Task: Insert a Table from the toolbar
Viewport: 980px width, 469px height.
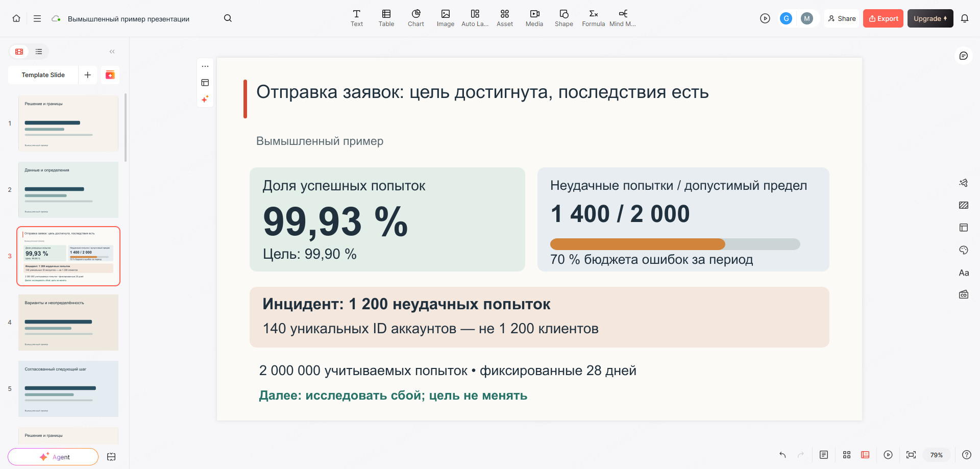Action: [x=386, y=18]
